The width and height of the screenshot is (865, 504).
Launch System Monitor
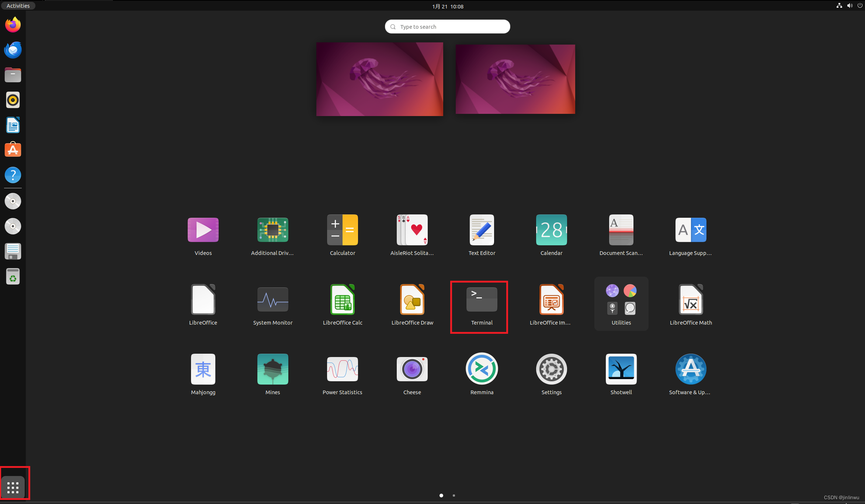[x=272, y=299]
